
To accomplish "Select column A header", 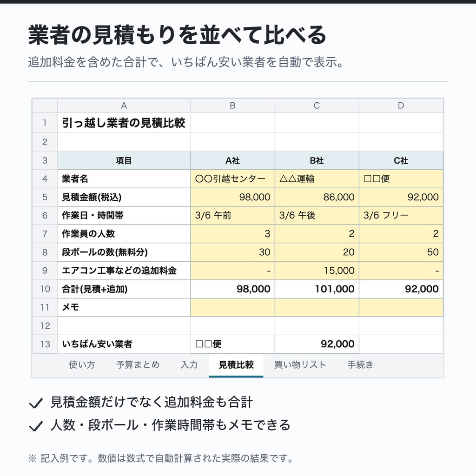I will click(124, 106).
